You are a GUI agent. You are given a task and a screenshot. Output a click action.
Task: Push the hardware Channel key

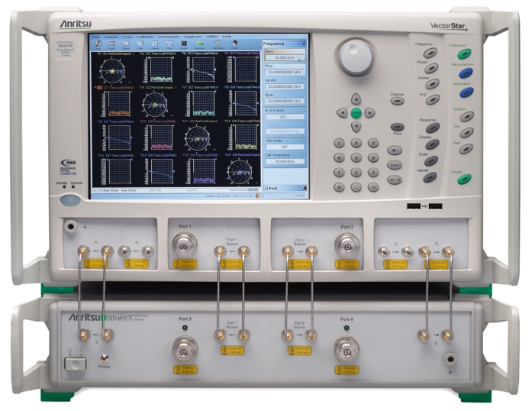point(397,101)
